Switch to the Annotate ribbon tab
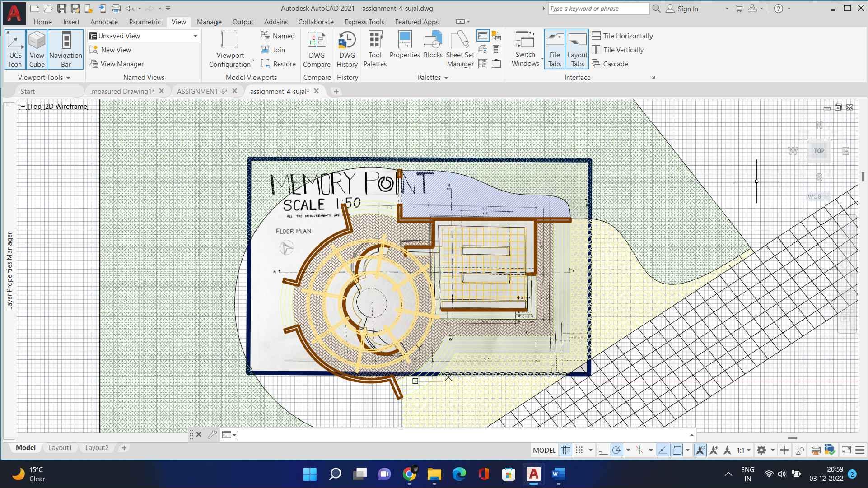This screenshot has width=868, height=488. coord(104,22)
